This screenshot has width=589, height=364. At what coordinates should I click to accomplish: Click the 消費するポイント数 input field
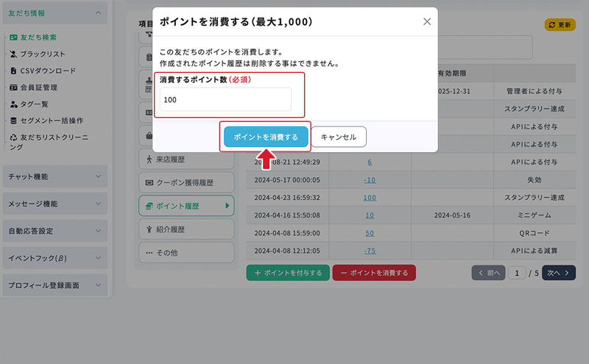225,99
